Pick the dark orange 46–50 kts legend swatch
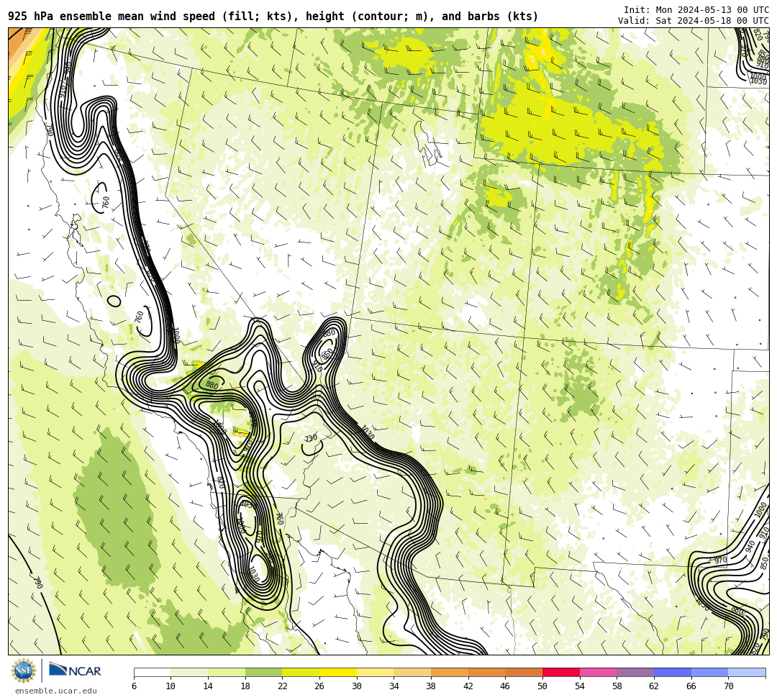 click(524, 672)
